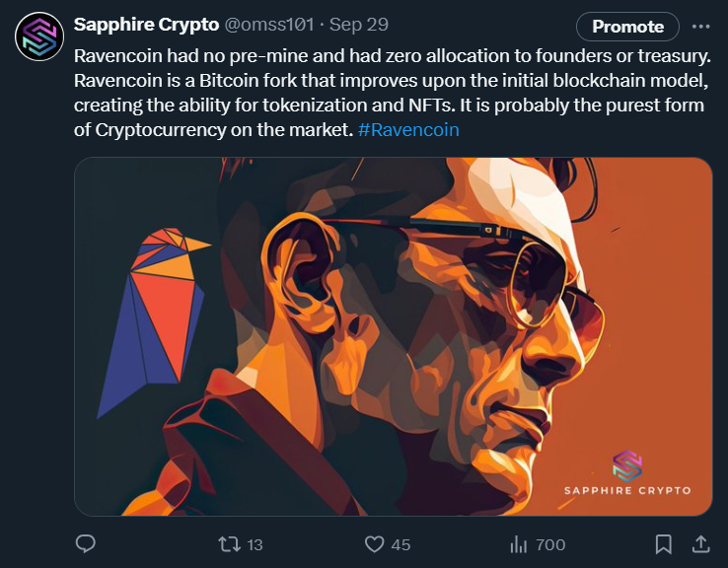Open the #Ravencoin hashtag link
Screen dimensions: 728x568
[x=408, y=130]
